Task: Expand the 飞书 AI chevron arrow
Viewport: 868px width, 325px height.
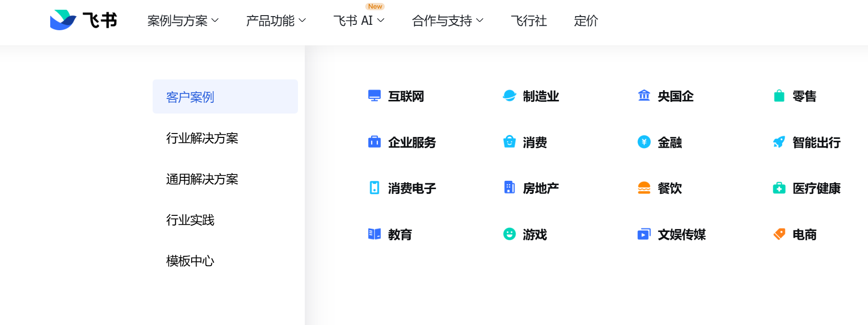Action: 381,20
